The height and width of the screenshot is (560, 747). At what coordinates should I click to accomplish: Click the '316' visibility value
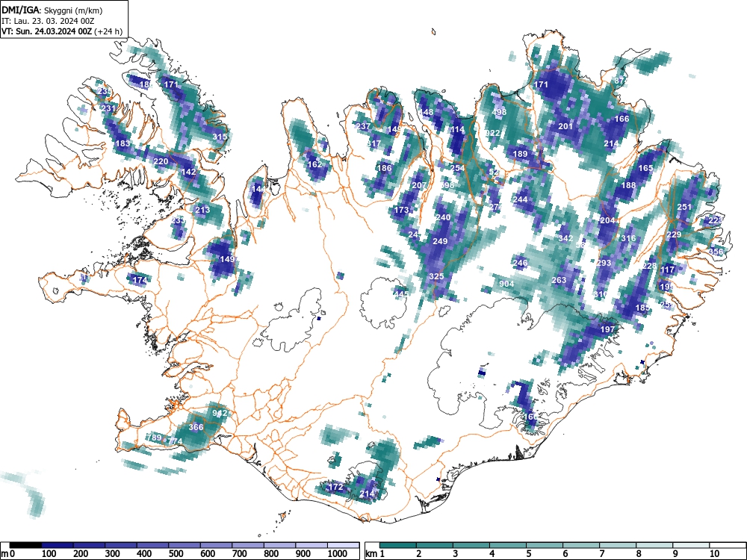(628, 238)
